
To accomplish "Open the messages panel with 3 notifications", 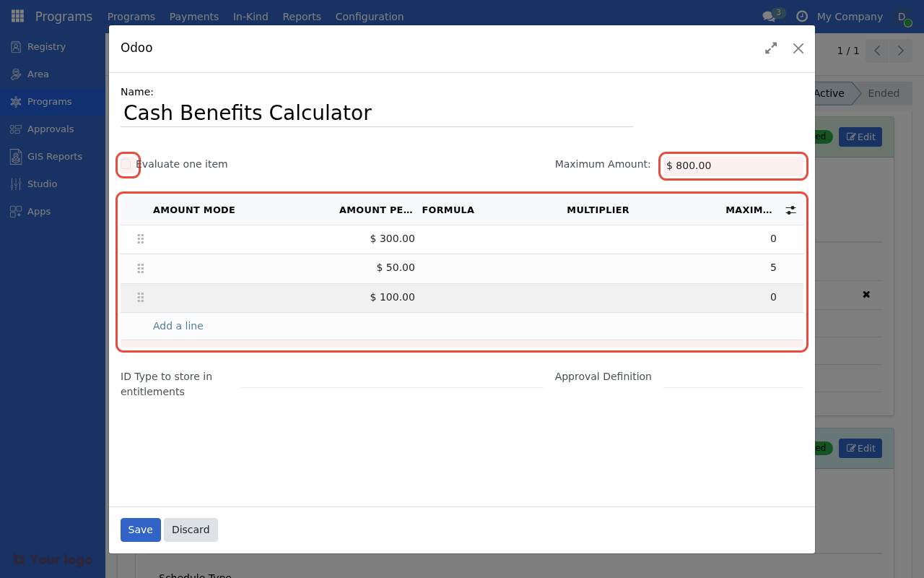I will click(x=767, y=16).
